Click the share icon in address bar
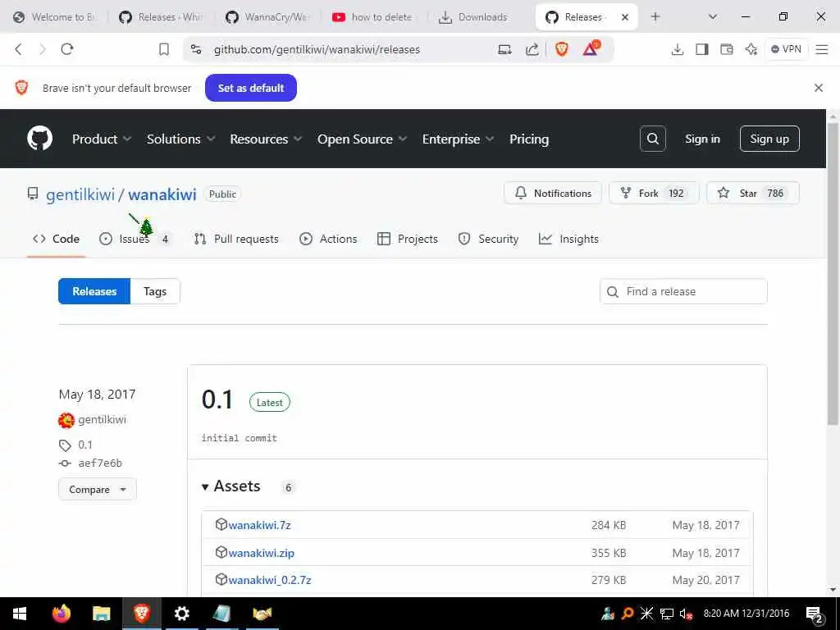840x630 pixels. click(x=532, y=49)
